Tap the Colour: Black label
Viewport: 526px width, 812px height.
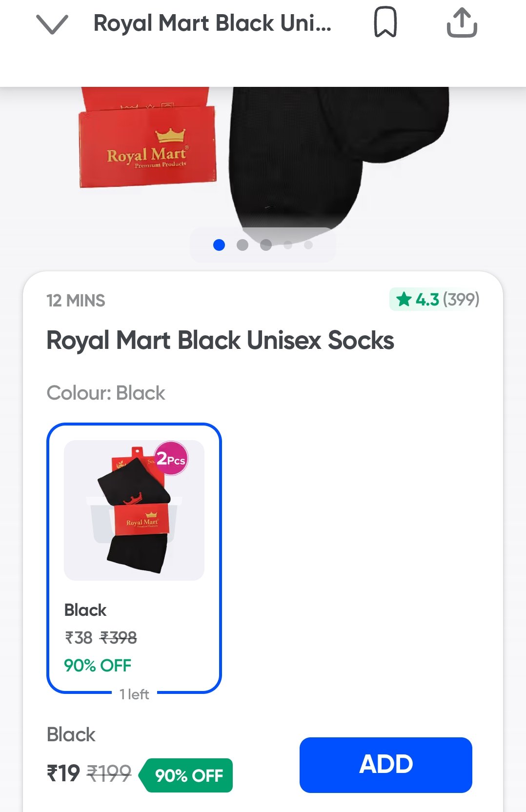point(106,393)
